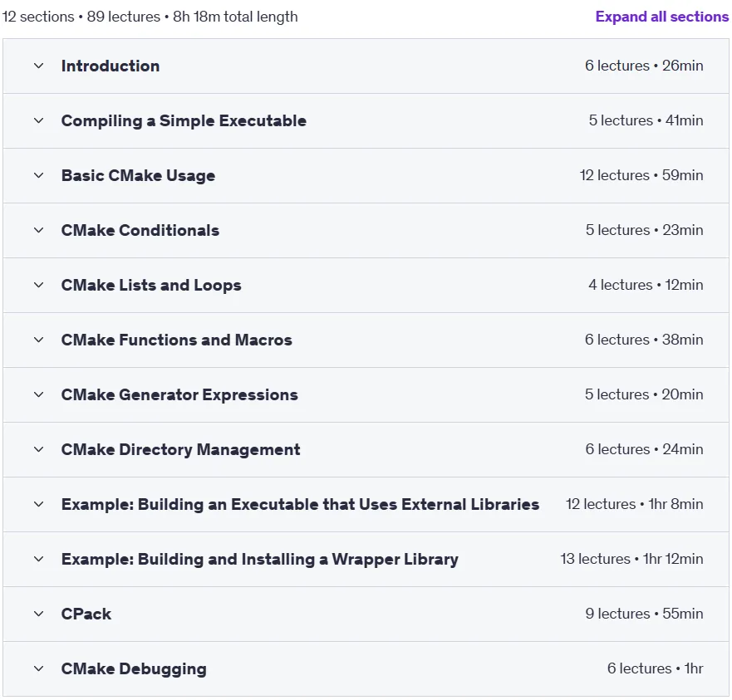Expand the External Libraries example chevron
Image resolution: width=732 pixels, height=700 pixels.
coord(39,505)
